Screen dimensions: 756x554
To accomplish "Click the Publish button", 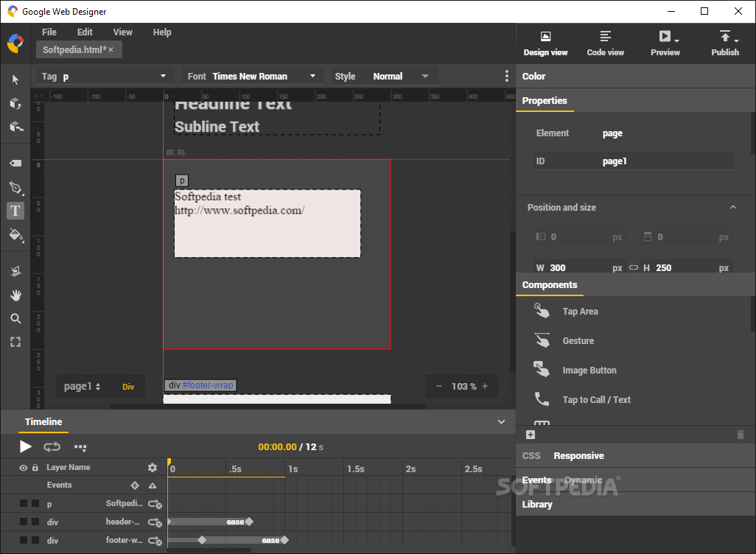I will pos(724,43).
